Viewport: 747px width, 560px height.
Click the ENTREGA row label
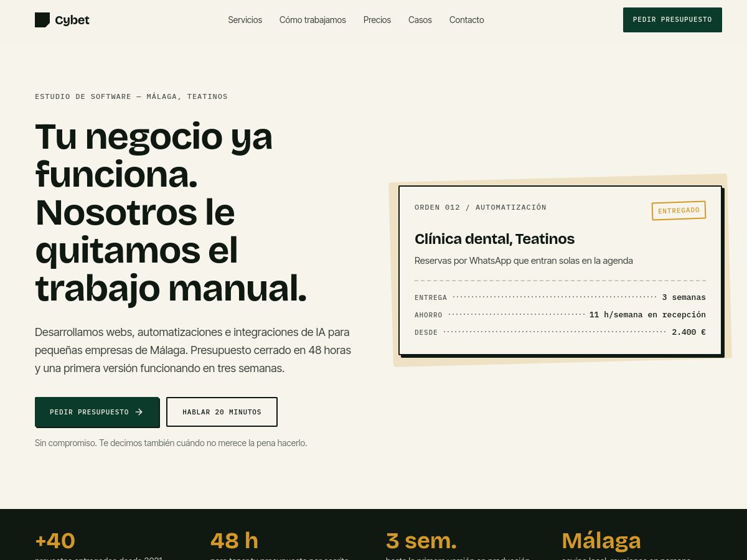tap(431, 298)
